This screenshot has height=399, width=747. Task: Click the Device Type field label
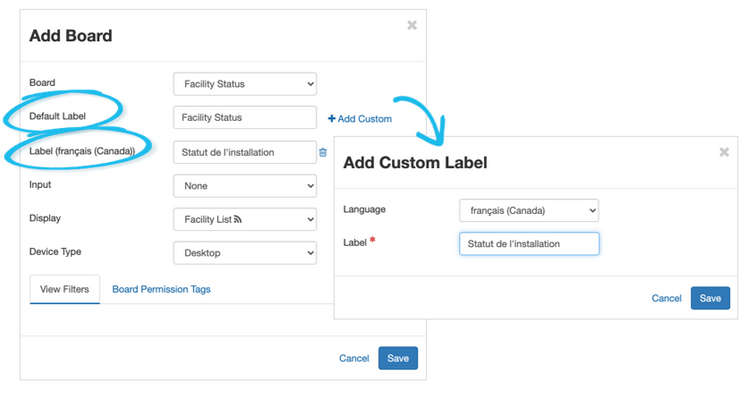[55, 251]
